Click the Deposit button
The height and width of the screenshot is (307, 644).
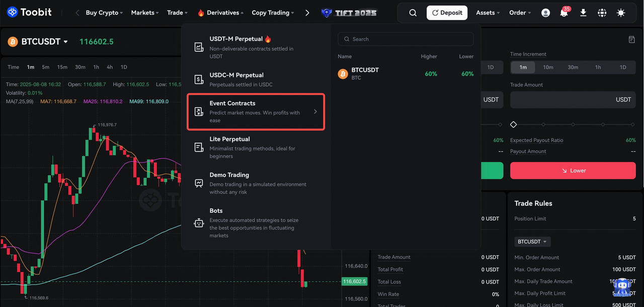point(447,13)
